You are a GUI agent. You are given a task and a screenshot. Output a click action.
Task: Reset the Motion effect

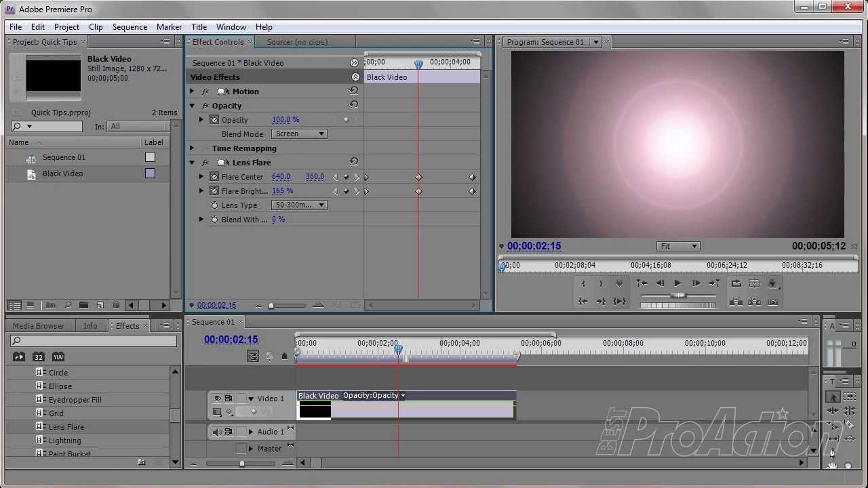[x=353, y=91]
